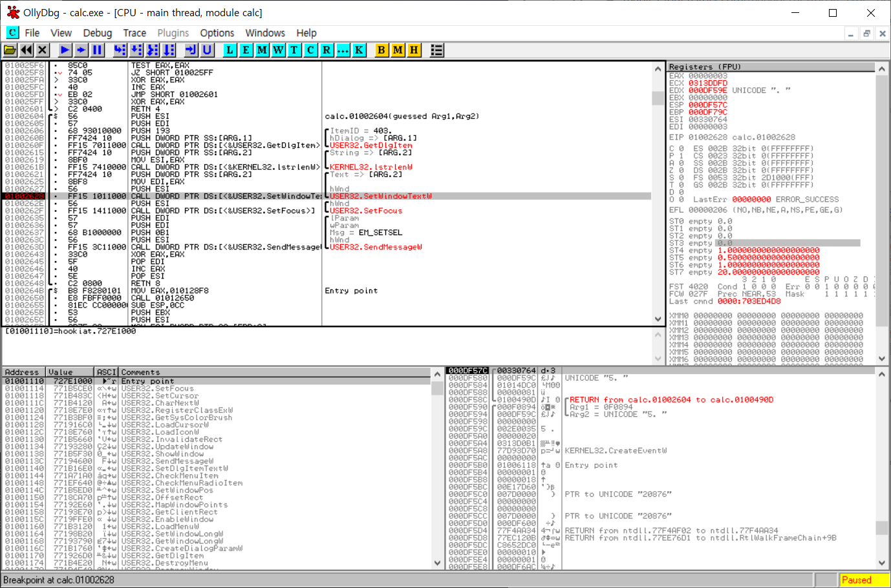
Task: Open the File menu
Action: (x=32, y=33)
